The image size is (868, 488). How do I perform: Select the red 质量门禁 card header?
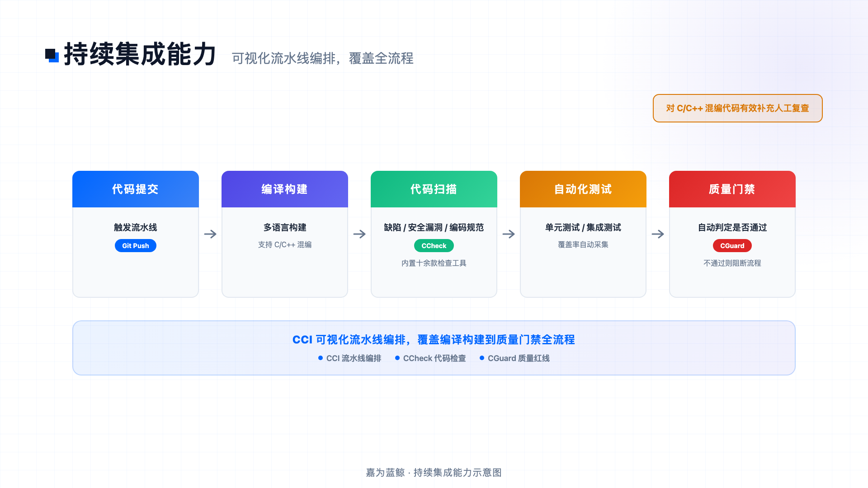tap(732, 189)
